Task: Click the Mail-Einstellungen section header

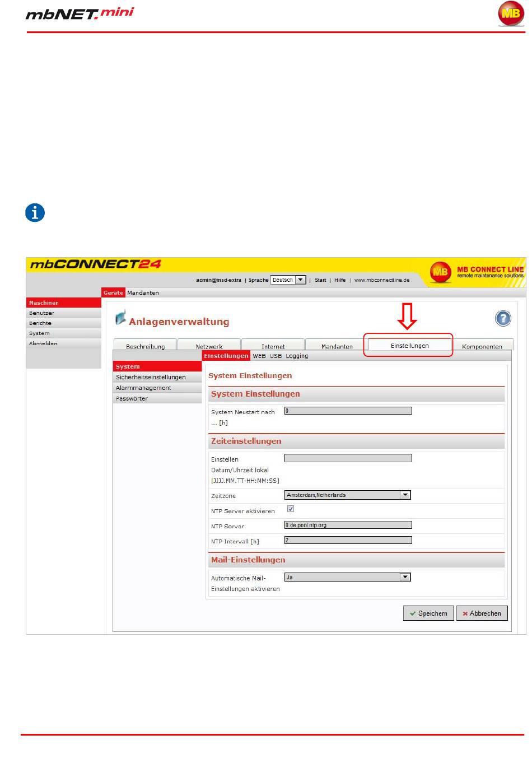Action: coord(357,560)
